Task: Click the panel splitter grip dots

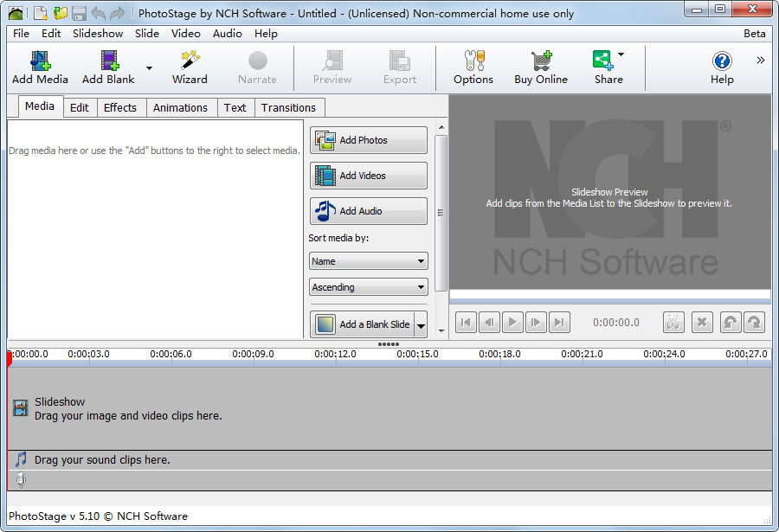Action: [389, 344]
